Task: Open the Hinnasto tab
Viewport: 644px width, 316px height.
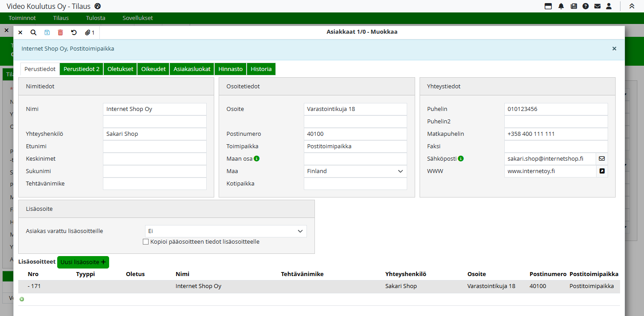Action: pos(230,69)
